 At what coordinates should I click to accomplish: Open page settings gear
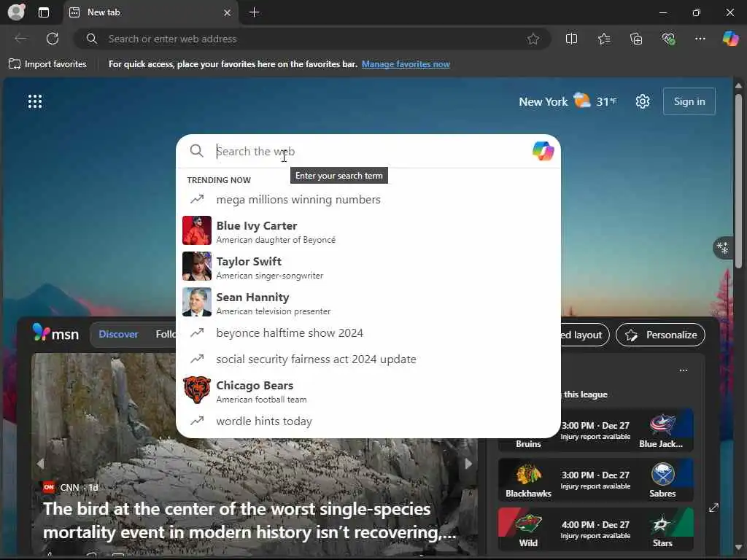point(643,101)
